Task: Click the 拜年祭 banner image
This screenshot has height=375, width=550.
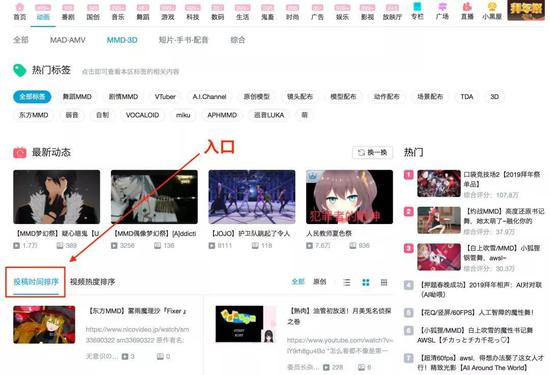Action: click(526, 10)
